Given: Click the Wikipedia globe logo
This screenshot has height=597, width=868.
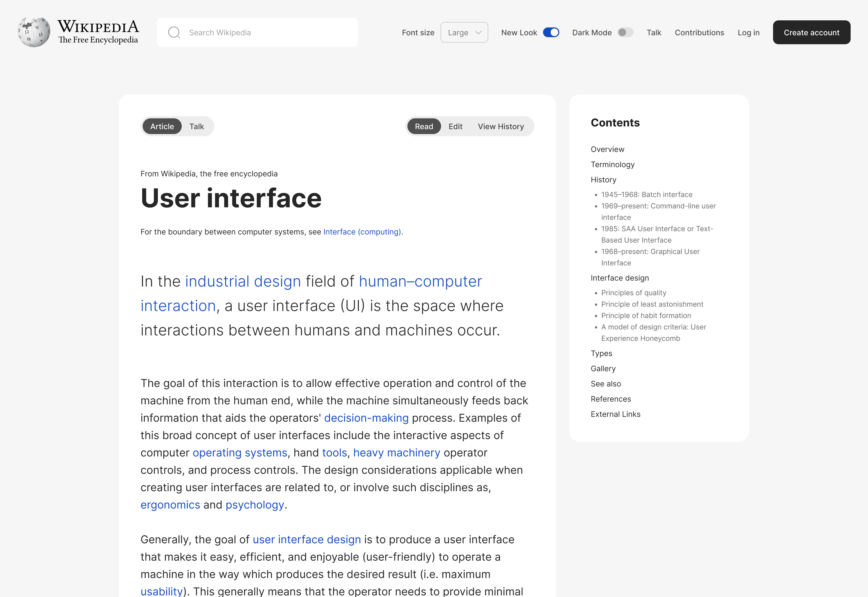Looking at the screenshot, I should tap(34, 32).
